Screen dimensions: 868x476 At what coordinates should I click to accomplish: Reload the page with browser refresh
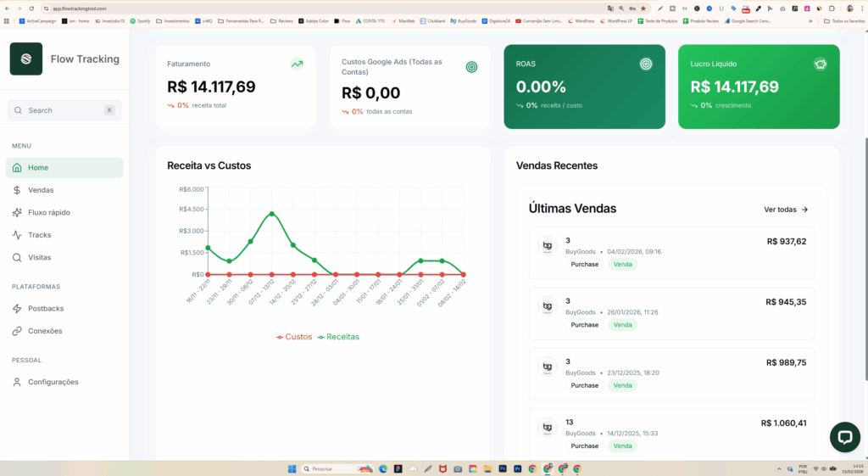[x=31, y=8]
